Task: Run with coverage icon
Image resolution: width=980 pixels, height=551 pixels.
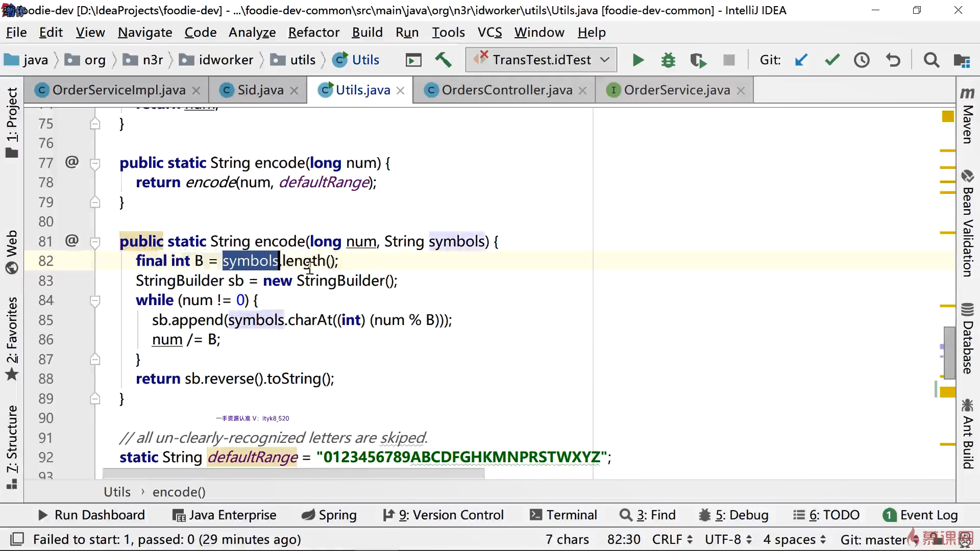Action: (698, 60)
